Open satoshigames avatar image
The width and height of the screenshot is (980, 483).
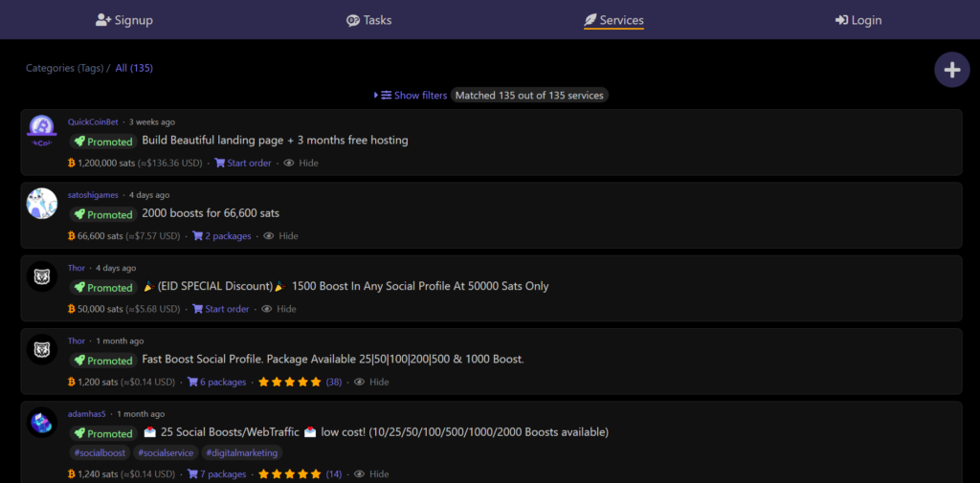click(42, 203)
